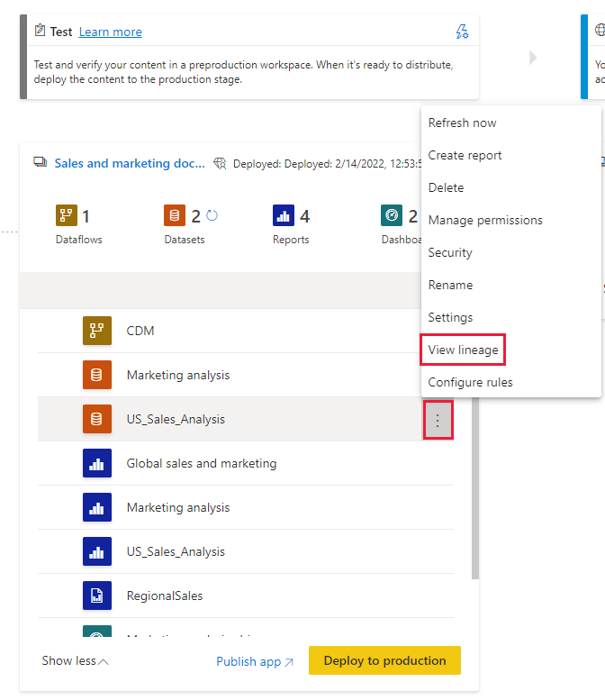Select the Marketing analysis dataset row
The height and width of the screenshot is (700, 605).
pos(246,375)
